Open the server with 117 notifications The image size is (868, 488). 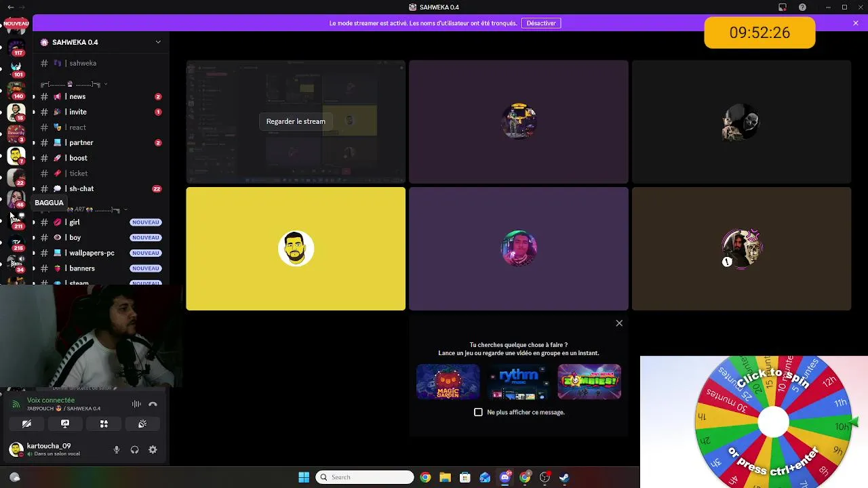tap(16, 47)
